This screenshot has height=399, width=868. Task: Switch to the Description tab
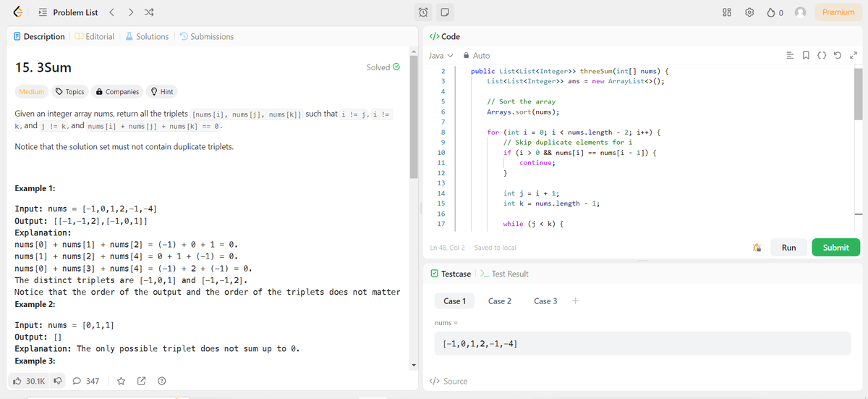point(40,36)
